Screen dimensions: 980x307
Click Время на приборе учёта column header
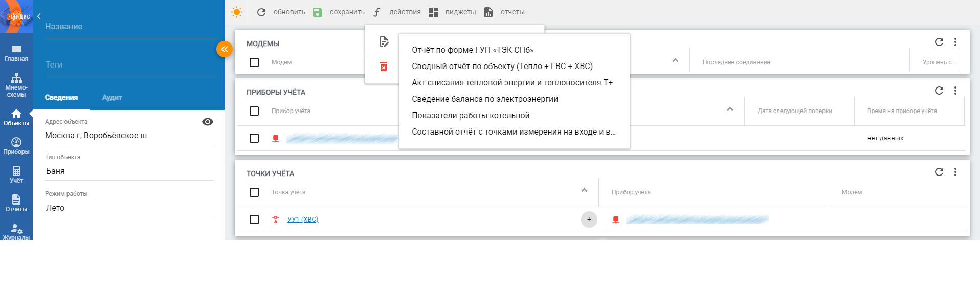pyautogui.click(x=902, y=111)
